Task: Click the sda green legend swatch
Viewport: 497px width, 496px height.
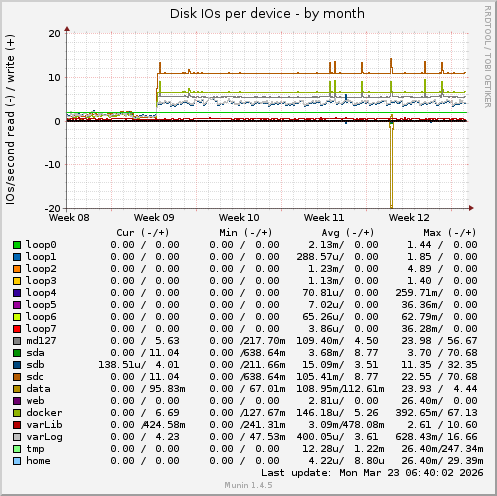Action: pyautogui.click(x=17, y=353)
